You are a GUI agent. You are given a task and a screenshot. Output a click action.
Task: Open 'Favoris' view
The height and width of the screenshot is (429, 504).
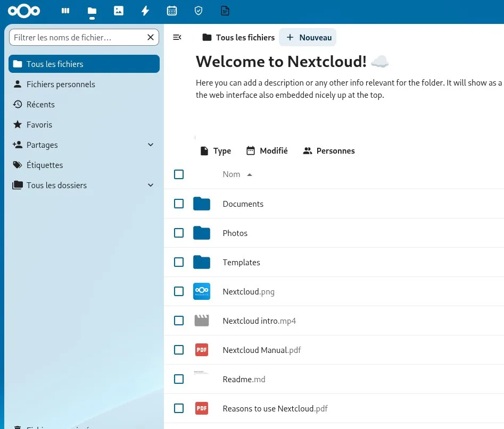(x=84, y=124)
